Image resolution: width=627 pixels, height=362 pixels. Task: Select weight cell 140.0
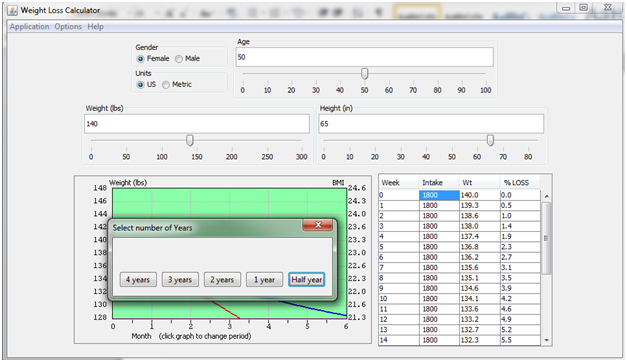(479, 195)
